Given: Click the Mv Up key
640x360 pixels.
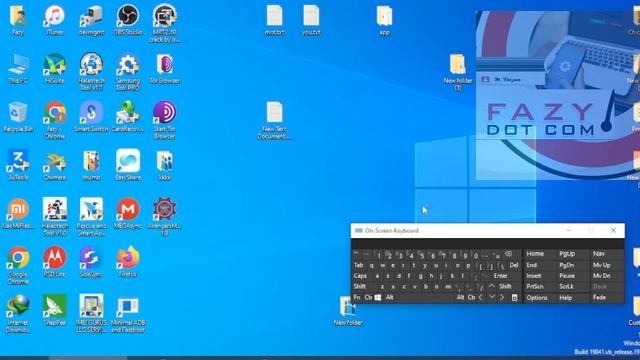Looking at the screenshot, I should coord(602,265).
